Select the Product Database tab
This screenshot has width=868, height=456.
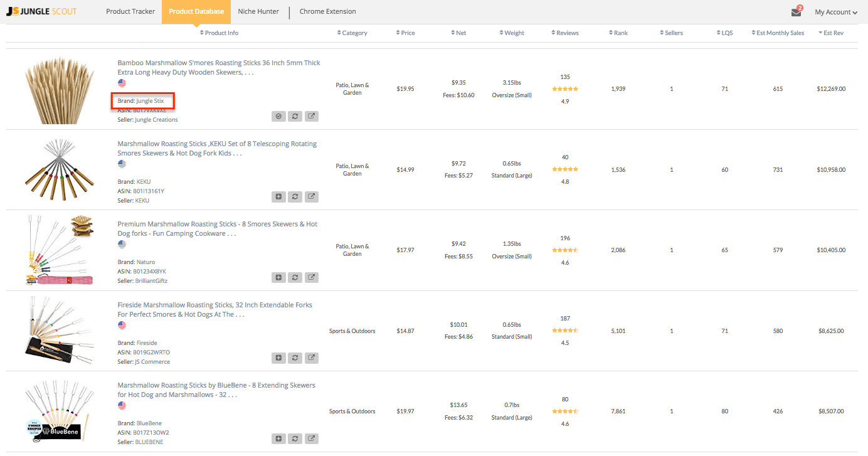click(196, 11)
